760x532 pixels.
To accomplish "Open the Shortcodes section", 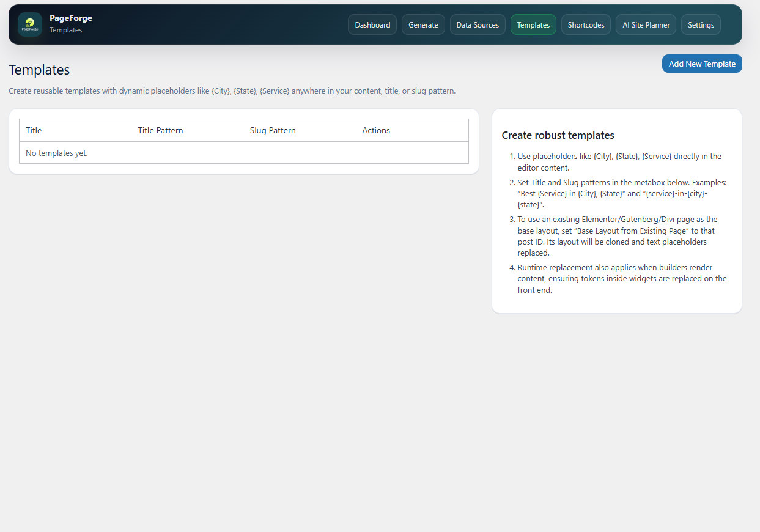I will tap(585, 24).
